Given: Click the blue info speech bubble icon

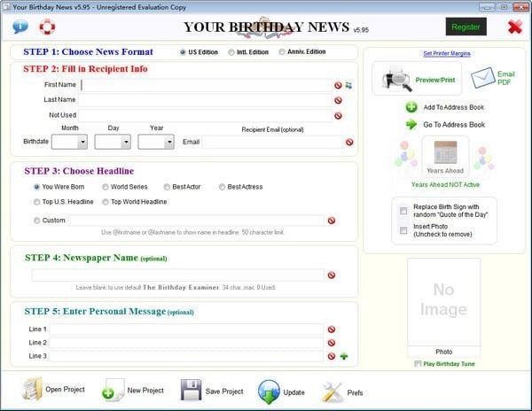Looking at the screenshot, I should [x=20, y=27].
